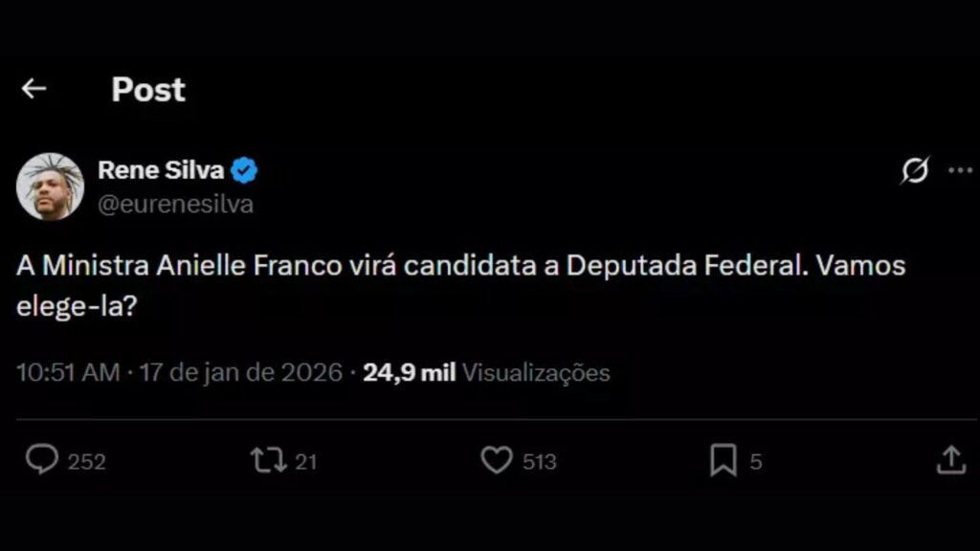Image resolution: width=980 pixels, height=551 pixels.
Task: Click the Grok slashed-circle icon
Action: pos(915,171)
